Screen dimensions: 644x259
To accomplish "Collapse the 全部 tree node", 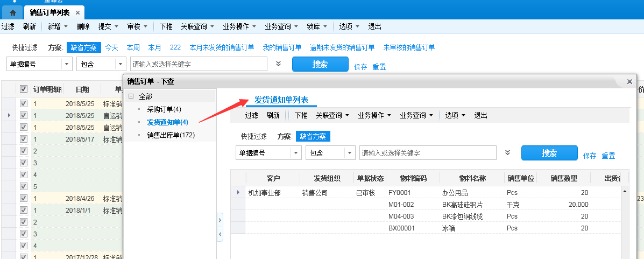I will pyautogui.click(x=131, y=96).
